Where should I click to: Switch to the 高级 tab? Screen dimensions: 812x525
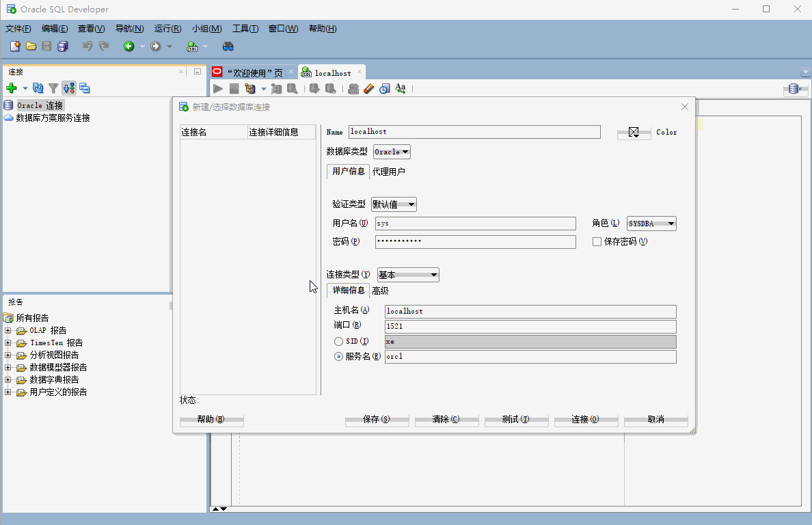(380, 291)
